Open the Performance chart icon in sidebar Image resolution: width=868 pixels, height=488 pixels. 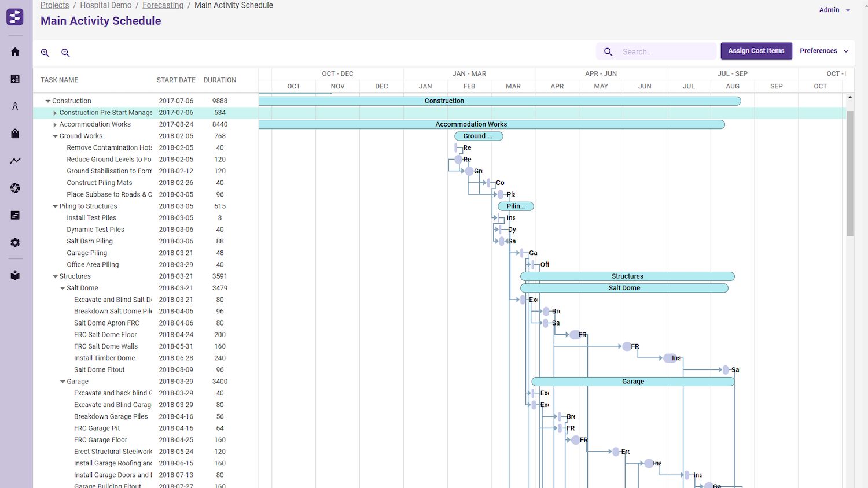pyautogui.click(x=15, y=160)
